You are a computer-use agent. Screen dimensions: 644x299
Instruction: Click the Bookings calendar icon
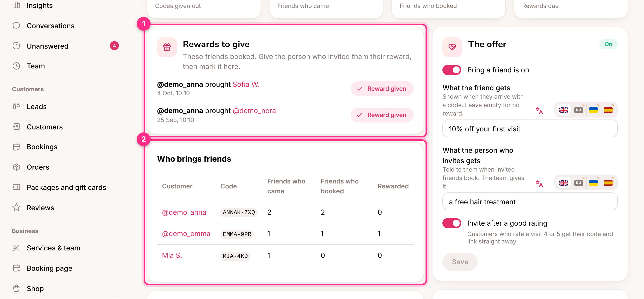point(16,147)
